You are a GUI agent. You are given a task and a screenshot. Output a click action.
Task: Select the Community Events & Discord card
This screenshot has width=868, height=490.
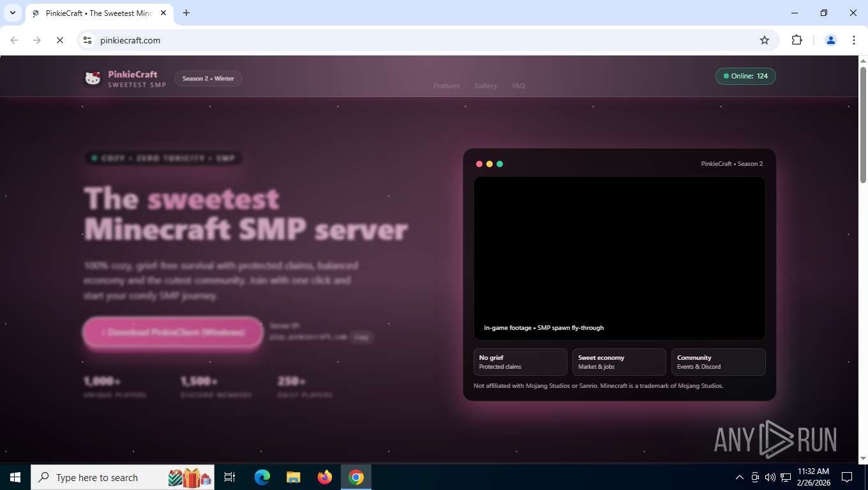pyautogui.click(x=718, y=362)
